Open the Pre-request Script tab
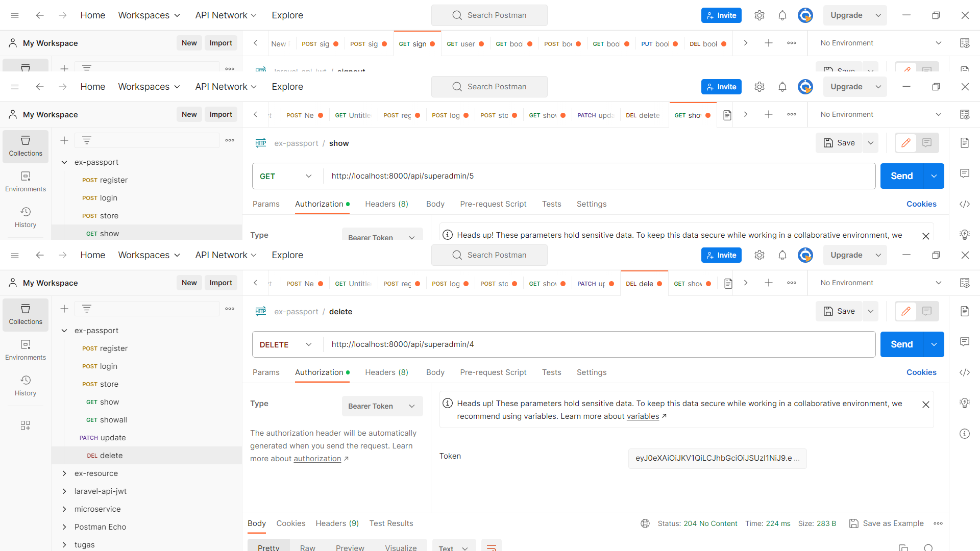The width and height of the screenshot is (980, 551). pyautogui.click(x=493, y=372)
